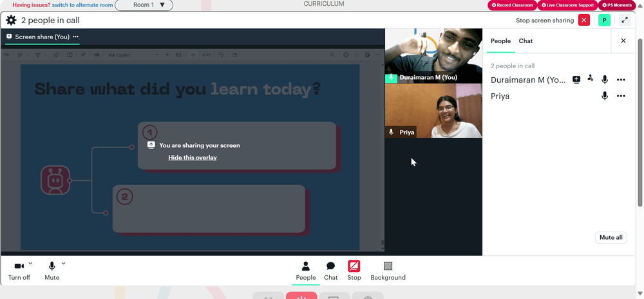The height and width of the screenshot is (299, 644).
Task: Click fit-to-width icon in PDF toolbar
Action: (178, 55)
